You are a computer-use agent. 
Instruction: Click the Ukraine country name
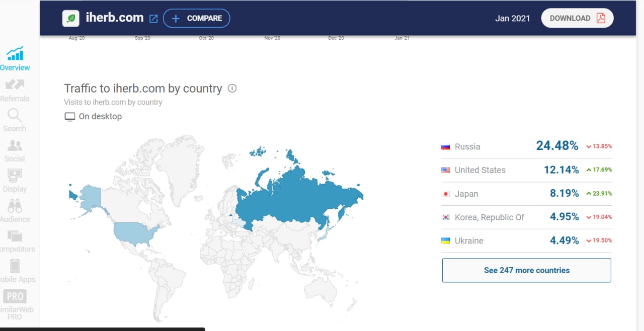(469, 241)
